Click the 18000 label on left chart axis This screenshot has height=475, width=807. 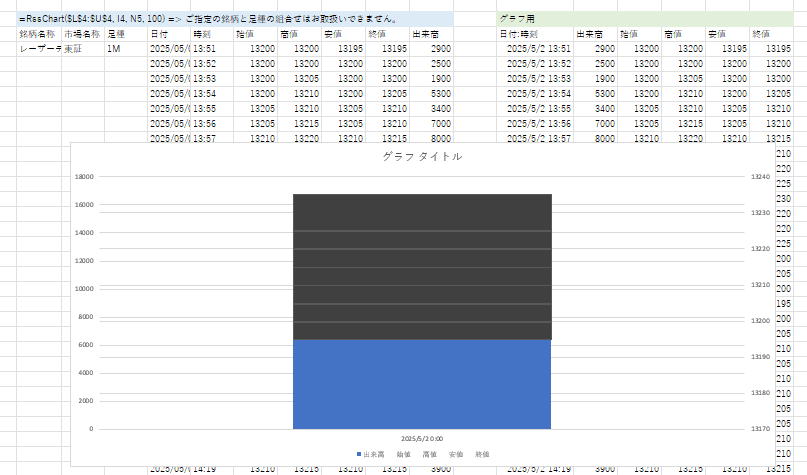tap(84, 177)
